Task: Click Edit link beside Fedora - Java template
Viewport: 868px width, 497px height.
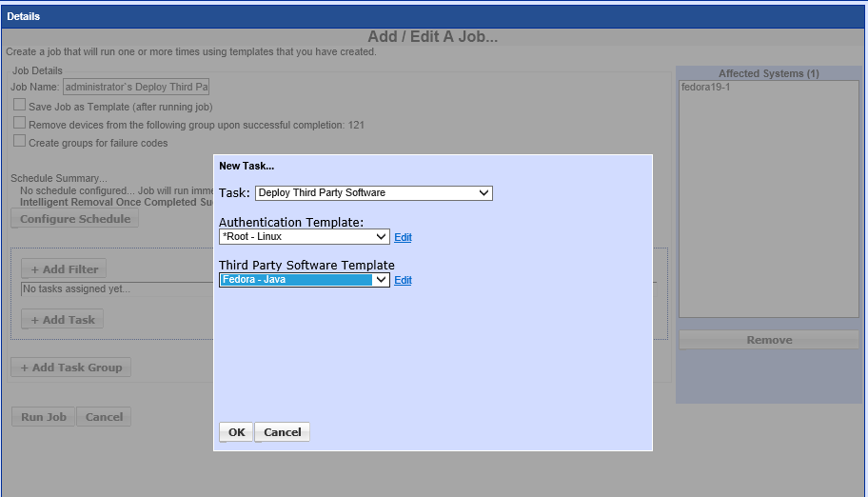Action: point(403,281)
